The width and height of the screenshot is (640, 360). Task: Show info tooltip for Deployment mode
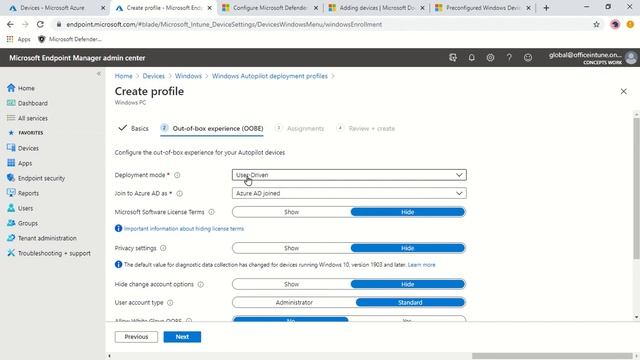[177, 175]
